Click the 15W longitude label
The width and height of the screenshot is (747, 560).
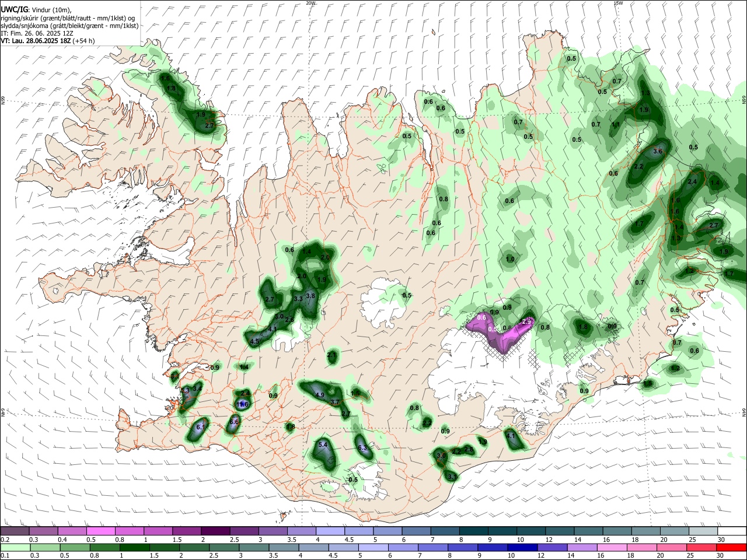[x=618, y=3]
